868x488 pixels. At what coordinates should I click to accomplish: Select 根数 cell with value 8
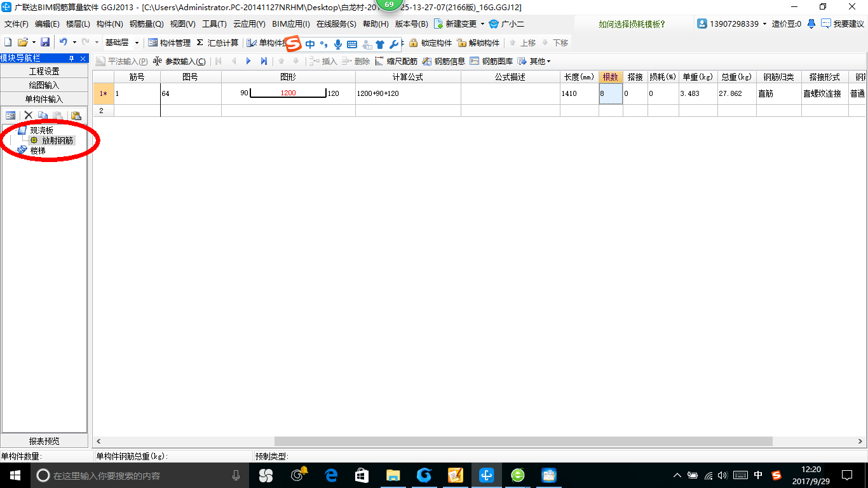pos(611,93)
